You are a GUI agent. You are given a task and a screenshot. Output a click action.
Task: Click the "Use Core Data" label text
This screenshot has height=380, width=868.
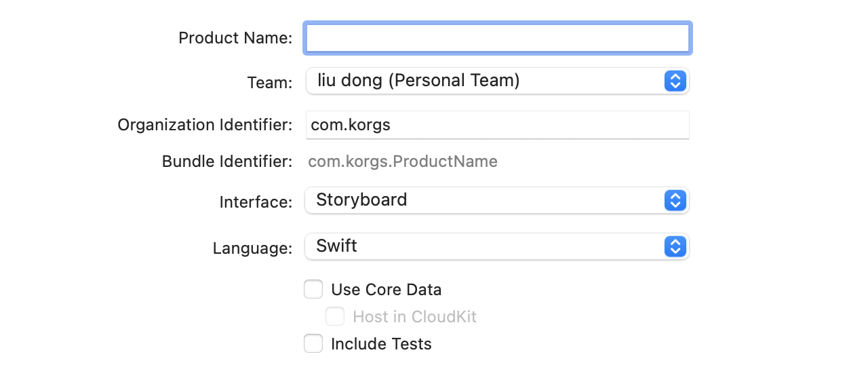point(386,290)
